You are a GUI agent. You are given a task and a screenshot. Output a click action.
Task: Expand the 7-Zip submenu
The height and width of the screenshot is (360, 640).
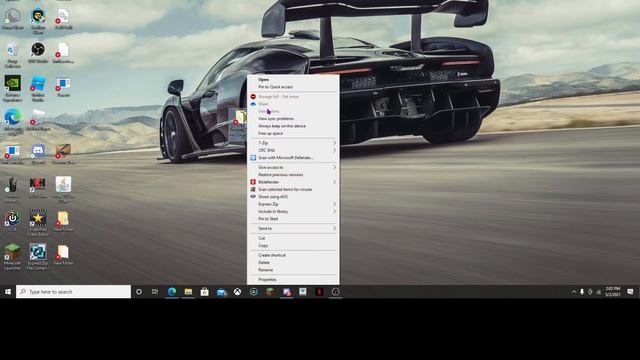tap(293, 143)
